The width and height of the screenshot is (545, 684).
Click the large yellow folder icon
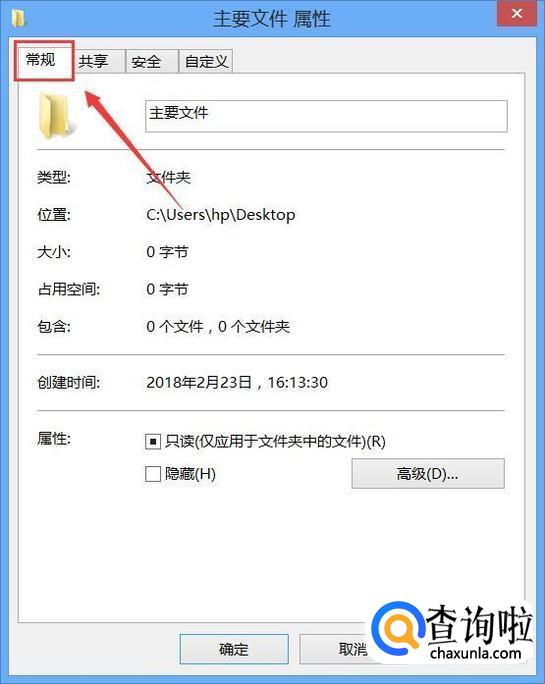[x=57, y=116]
